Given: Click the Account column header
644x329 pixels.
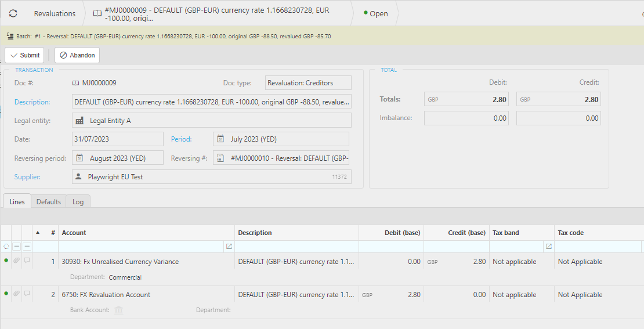Looking at the screenshot, I should [147, 233].
